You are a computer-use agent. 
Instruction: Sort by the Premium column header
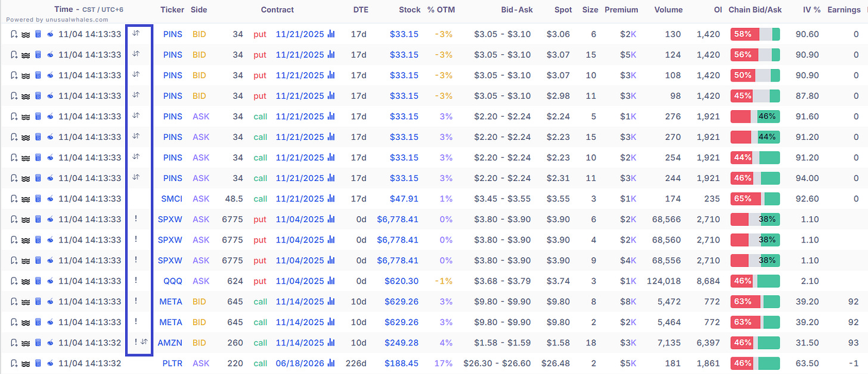(x=621, y=10)
